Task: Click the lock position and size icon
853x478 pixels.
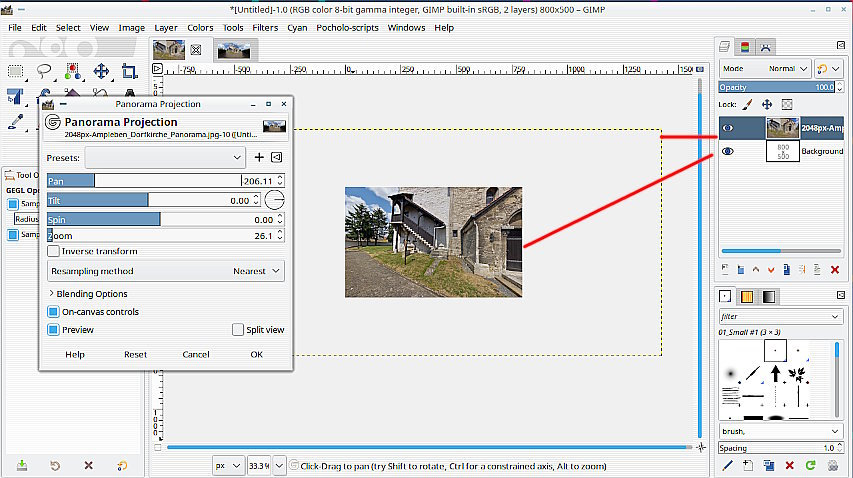Action: coord(767,104)
